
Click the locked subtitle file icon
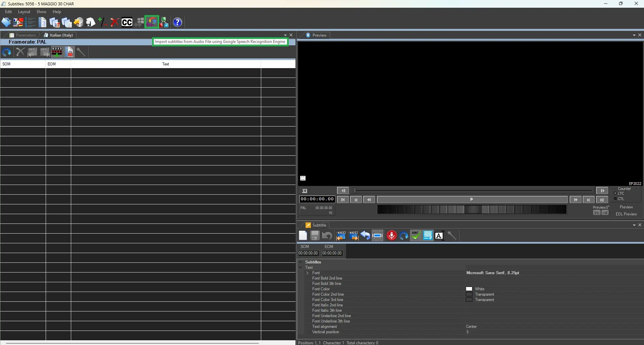pos(69,52)
